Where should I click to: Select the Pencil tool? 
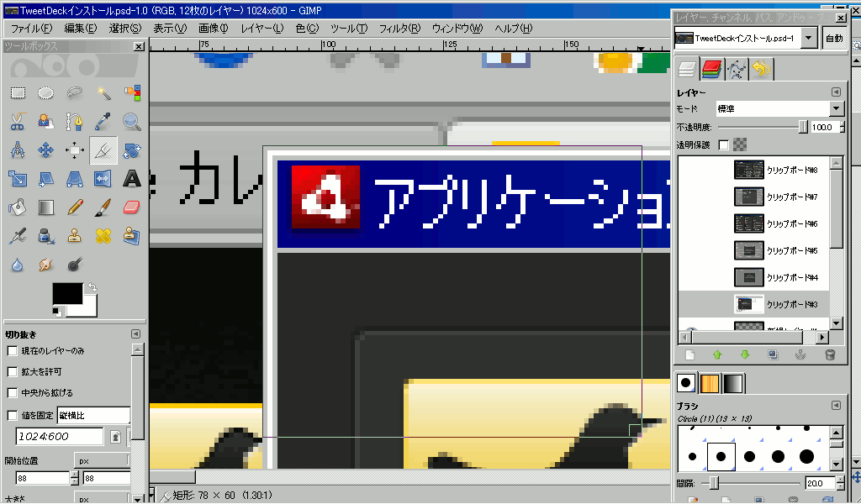75,207
